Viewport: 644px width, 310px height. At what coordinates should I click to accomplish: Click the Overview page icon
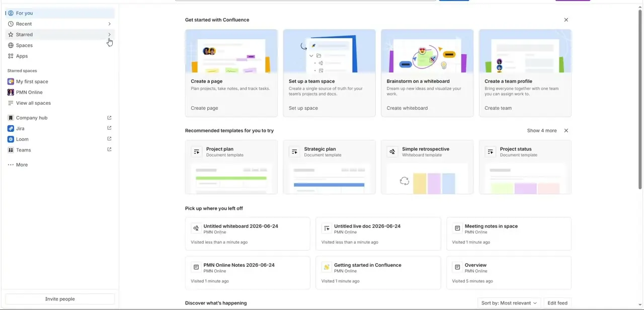pyautogui.click(x=457, y=267)
